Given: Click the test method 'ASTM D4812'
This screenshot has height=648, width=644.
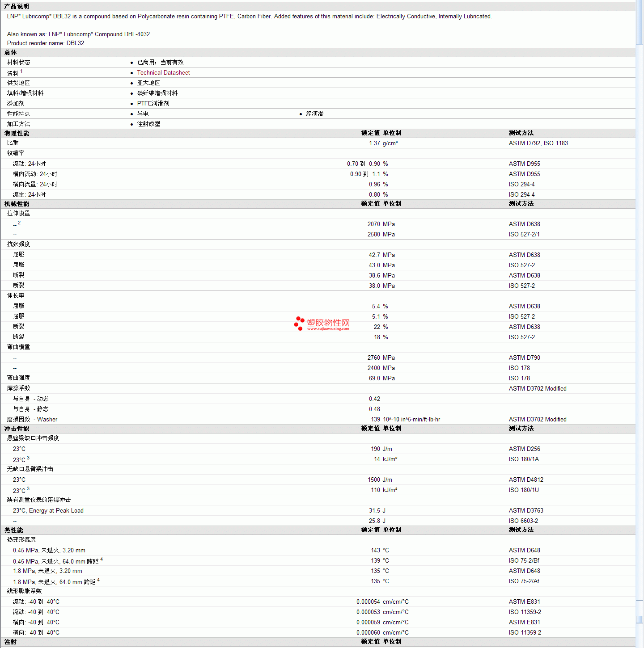Looking at the screenshot, I should [526, 480].
